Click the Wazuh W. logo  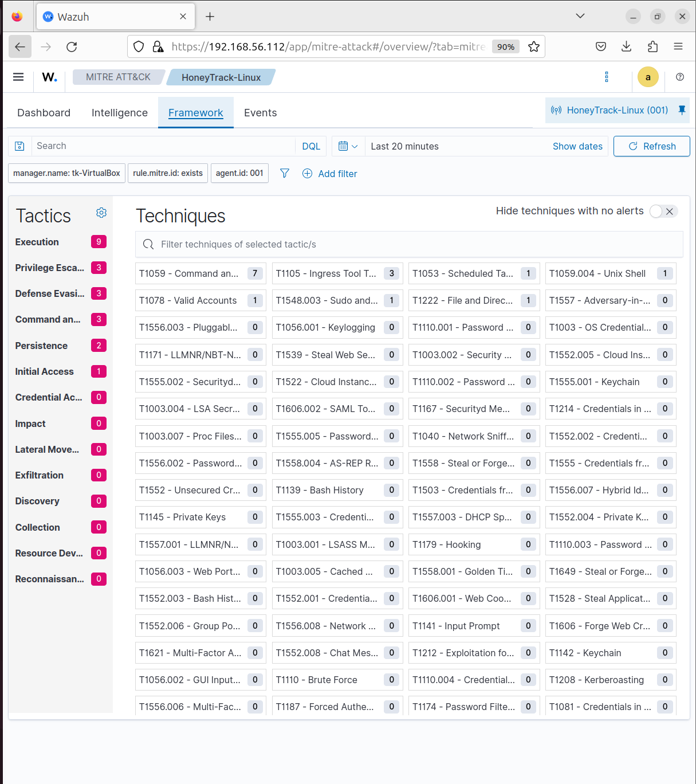pos(49,77)
